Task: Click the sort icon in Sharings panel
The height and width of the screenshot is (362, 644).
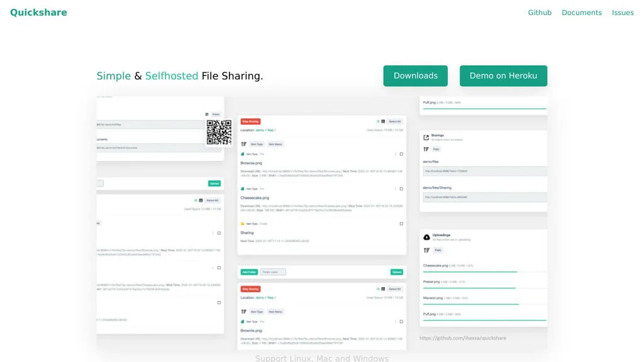Action: click(x=426, y=150)
